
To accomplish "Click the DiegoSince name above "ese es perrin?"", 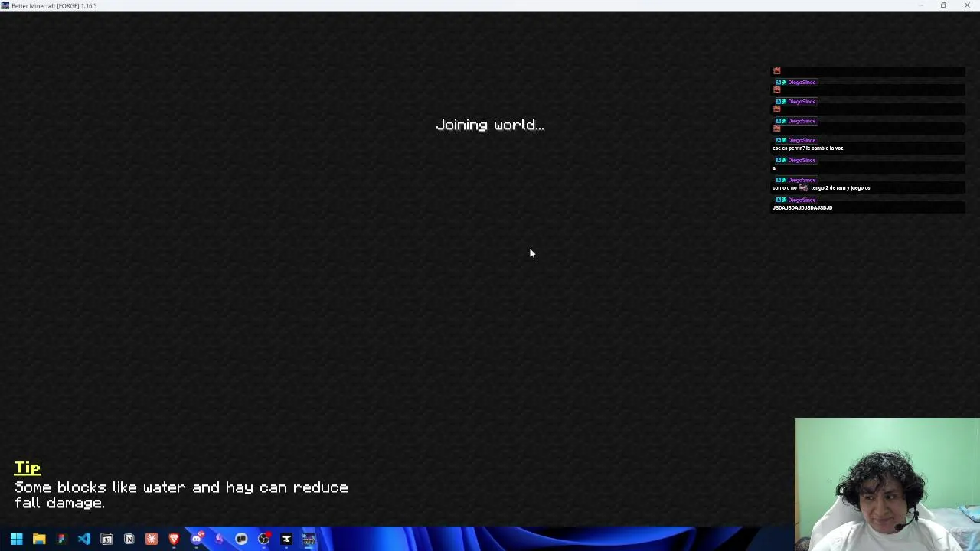I will click(802, 140).
